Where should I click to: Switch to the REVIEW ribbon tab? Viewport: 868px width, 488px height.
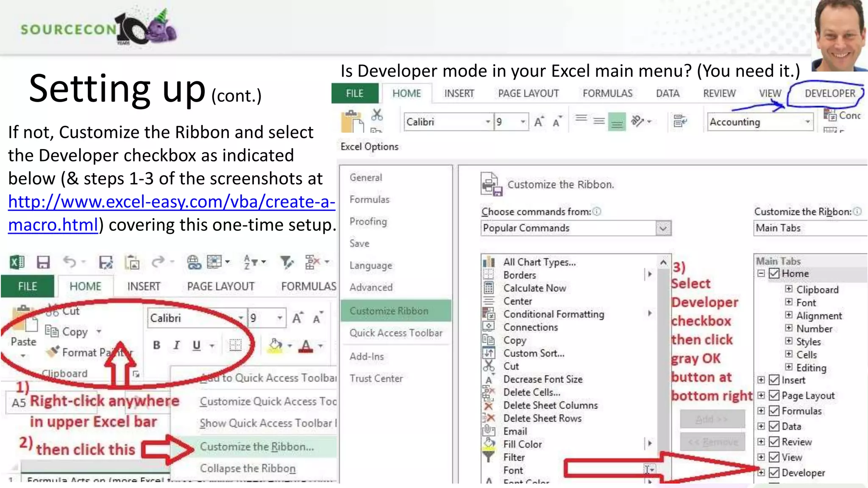click(x=719, y=94)
